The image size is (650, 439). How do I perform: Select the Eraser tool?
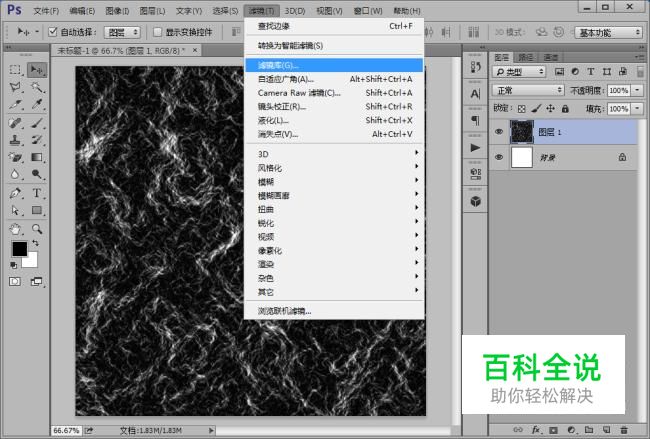point(15,157)
